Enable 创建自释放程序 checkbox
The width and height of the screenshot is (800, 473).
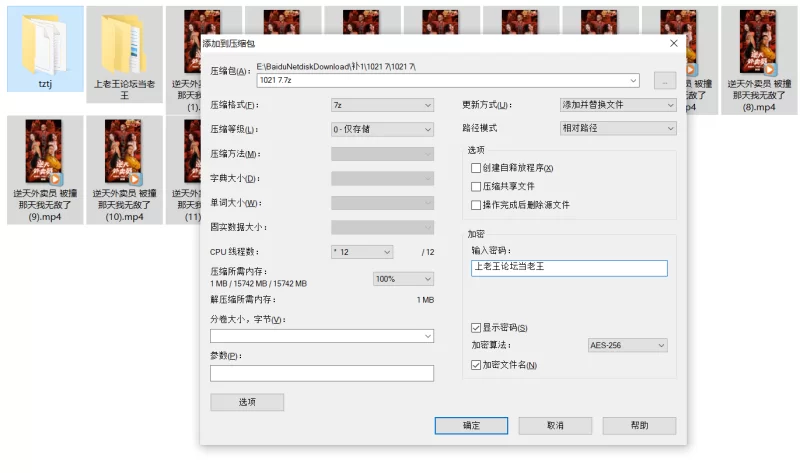click(x=476, y=168)
